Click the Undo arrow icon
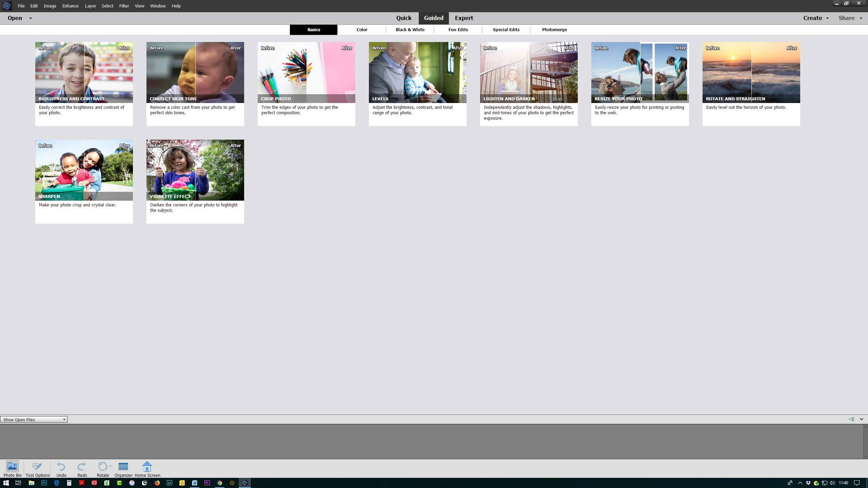This screenshot has width=868, height=488. click(x=61, y=467)
